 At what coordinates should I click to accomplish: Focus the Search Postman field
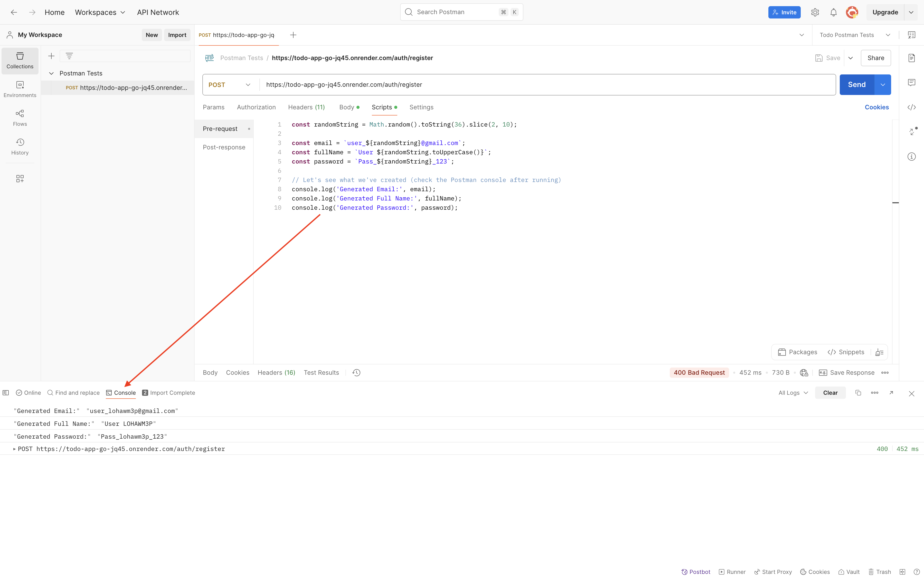pyautogui.click(x=461, y=12)
